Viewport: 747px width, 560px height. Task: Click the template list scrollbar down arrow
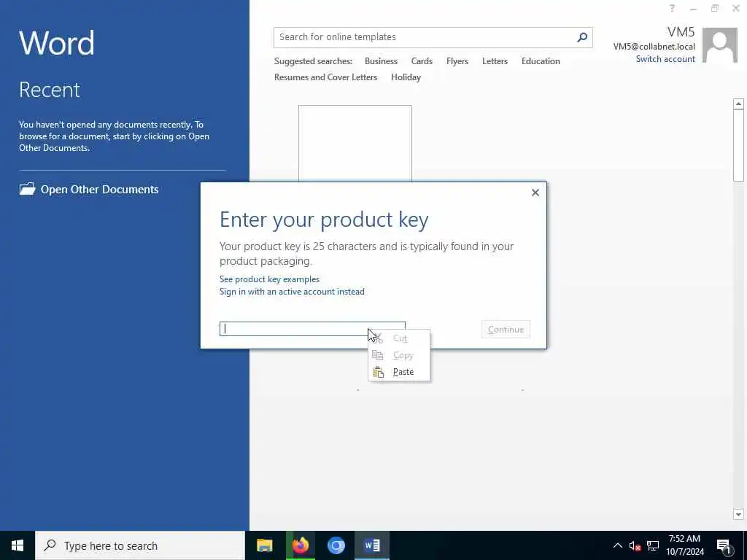tap(738, 514)
